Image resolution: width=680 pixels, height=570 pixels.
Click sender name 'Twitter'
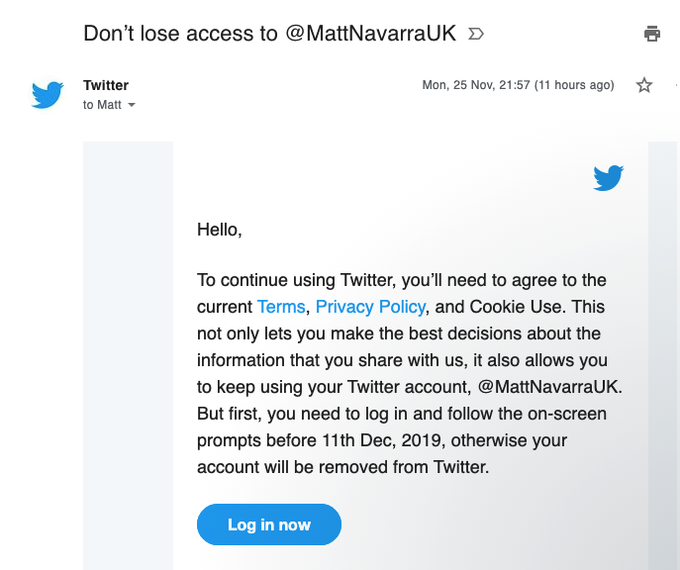click(106, 85)
